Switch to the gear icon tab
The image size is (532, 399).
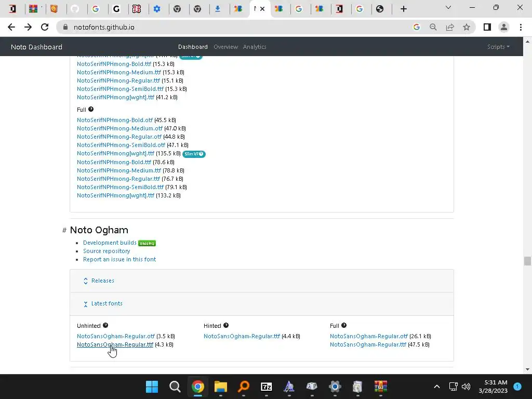[x=157, y=9]
